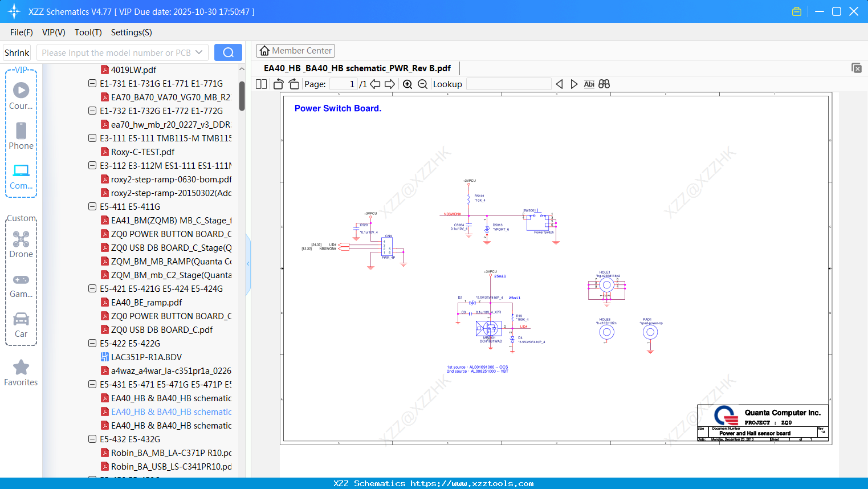Open the Courses category in the VIP sidebar
Image resolution: width=868 pixels, height=489 pixels.
(21, 96)
